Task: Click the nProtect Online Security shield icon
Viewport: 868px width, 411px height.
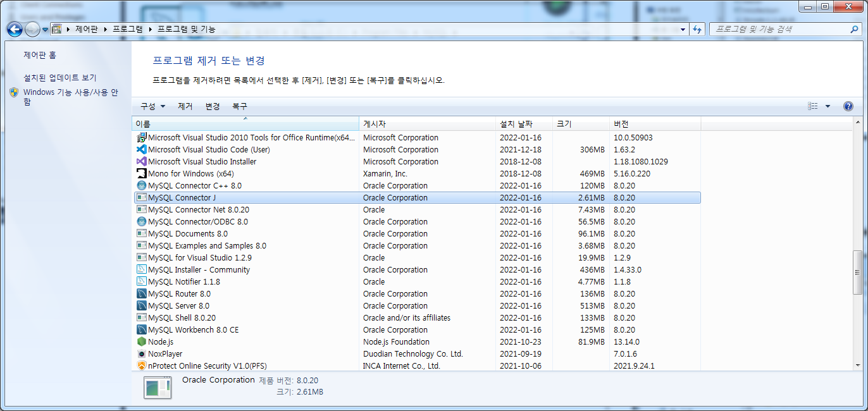Action: click(x=142, y=366)
